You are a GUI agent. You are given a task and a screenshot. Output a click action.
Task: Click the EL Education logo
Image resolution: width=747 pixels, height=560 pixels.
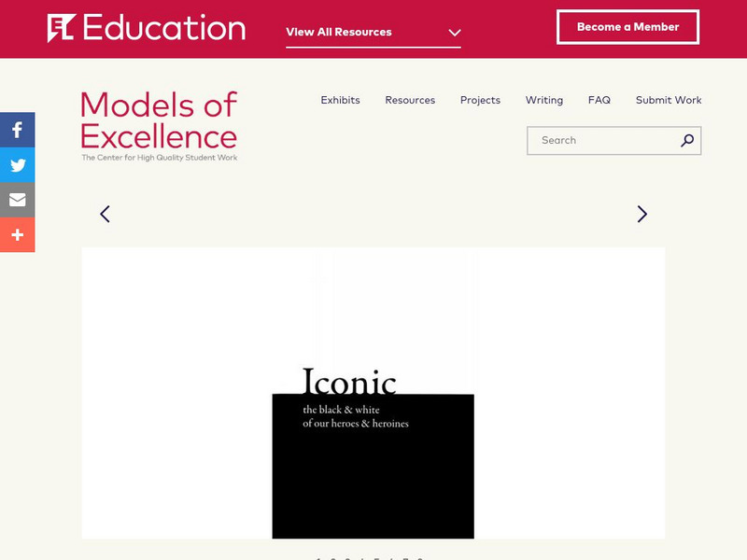(x=147, y=28)
